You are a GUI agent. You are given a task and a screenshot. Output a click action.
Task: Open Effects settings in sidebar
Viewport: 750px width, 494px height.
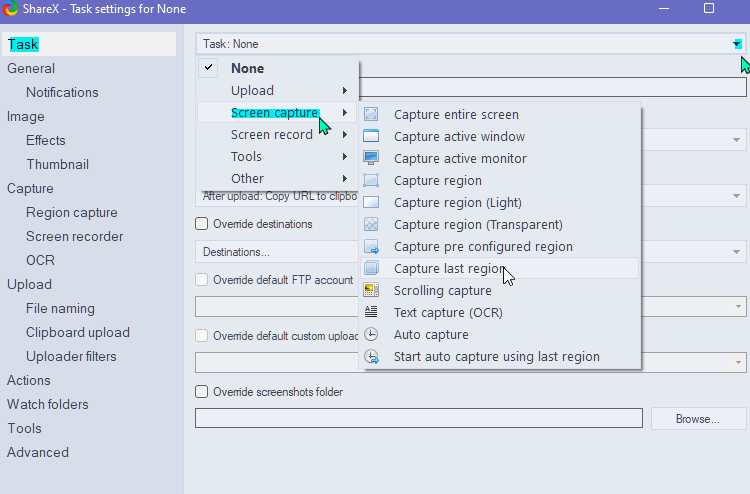click(45, 140)
